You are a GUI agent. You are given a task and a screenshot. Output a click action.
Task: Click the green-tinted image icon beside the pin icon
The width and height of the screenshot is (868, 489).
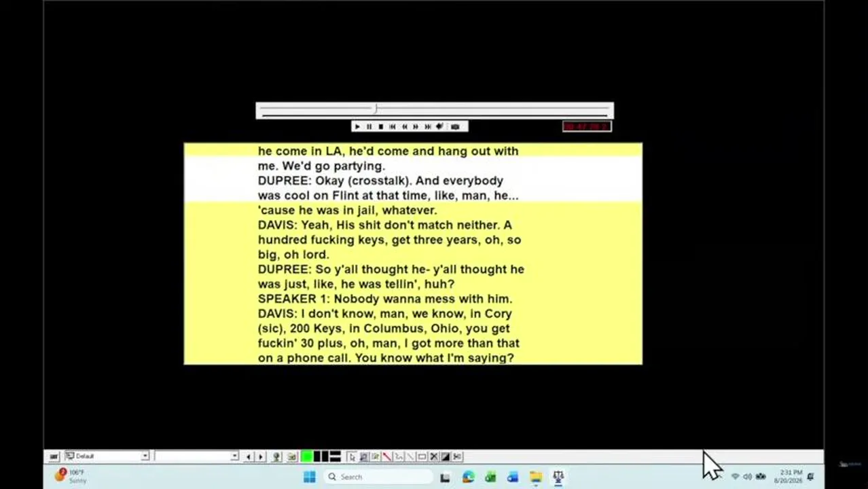(x=291, y=456)
